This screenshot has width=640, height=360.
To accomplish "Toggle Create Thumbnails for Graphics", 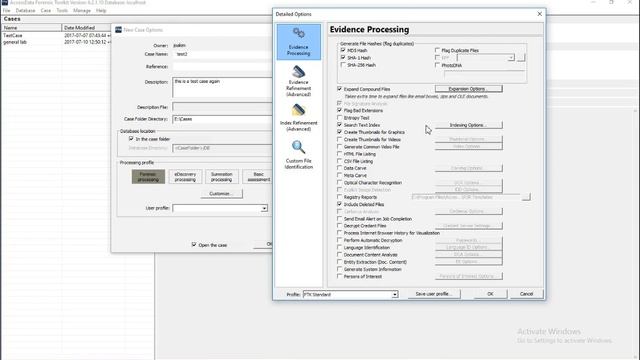I will pyautogui.click(x=340, y=132).
